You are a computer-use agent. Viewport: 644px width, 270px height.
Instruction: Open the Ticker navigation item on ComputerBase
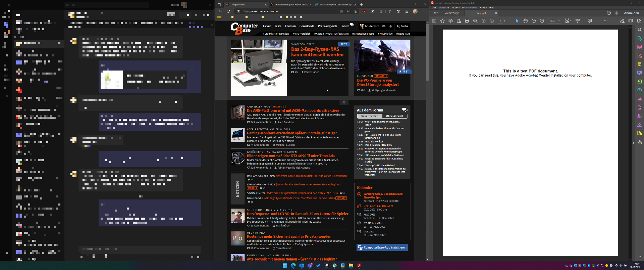pyautogui.click(x=267, y=26)
